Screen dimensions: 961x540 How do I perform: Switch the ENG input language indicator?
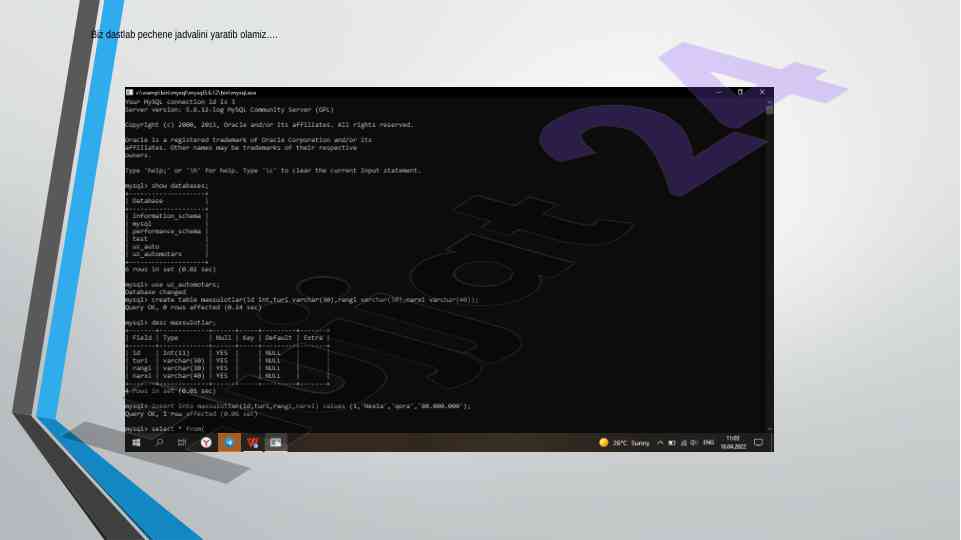(x=708, y=442)
